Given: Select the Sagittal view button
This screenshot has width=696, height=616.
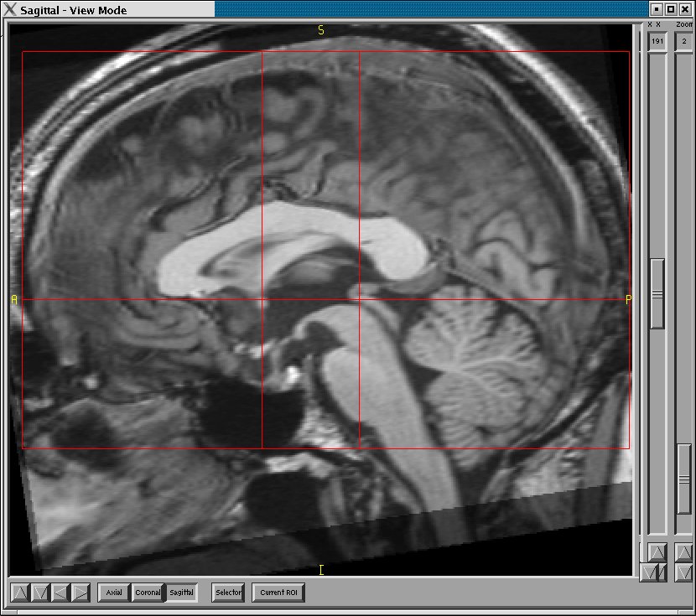Looking at the screenshot, I should click(181, 593).
